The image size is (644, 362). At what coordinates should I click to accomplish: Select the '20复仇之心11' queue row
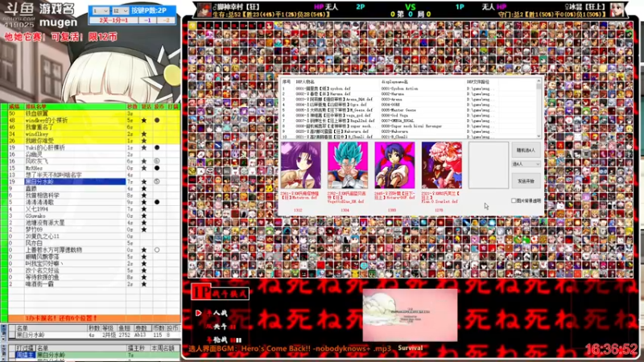click(x=93, y=236)
